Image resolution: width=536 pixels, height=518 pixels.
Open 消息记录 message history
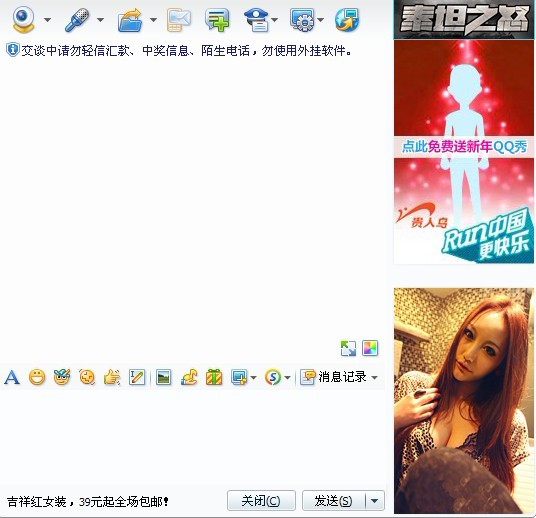tap(333, 377)
